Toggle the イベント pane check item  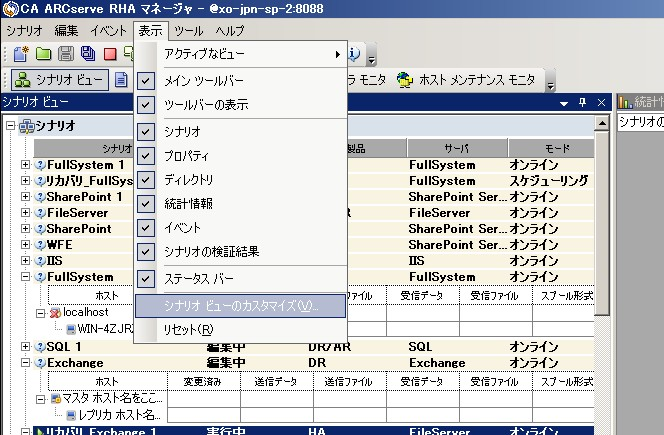pyautogui.click(x=145, y=228)
